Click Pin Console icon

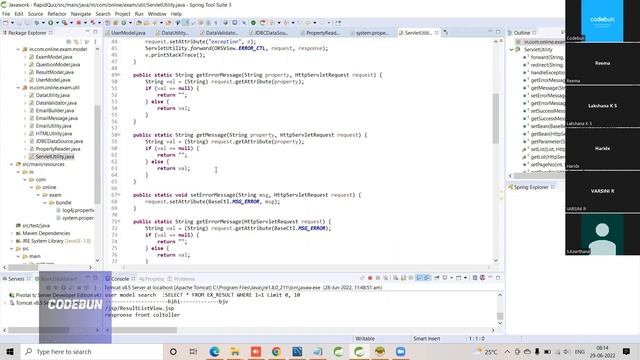pyautogui.click(x=437, y=278)
